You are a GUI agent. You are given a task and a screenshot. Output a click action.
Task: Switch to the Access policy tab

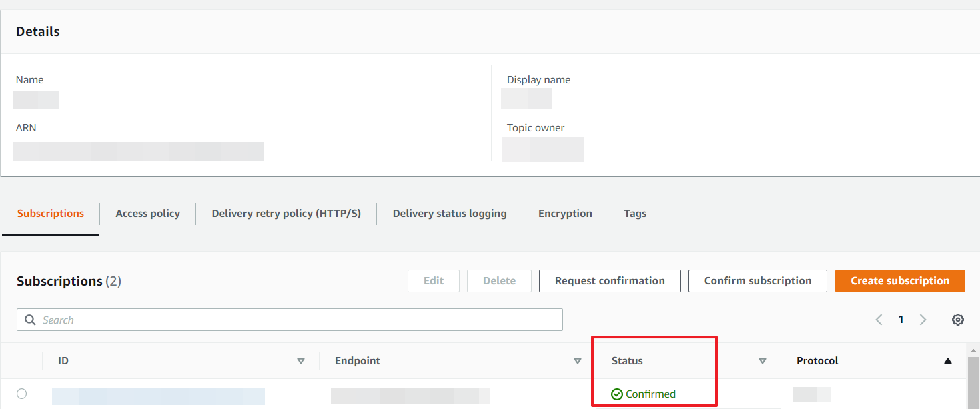(x=147, y=214)
